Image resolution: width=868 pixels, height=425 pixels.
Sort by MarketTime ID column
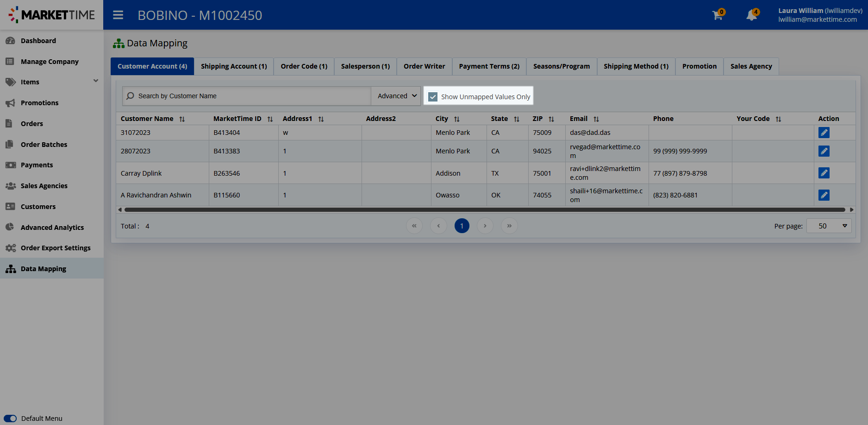point(270,119)
